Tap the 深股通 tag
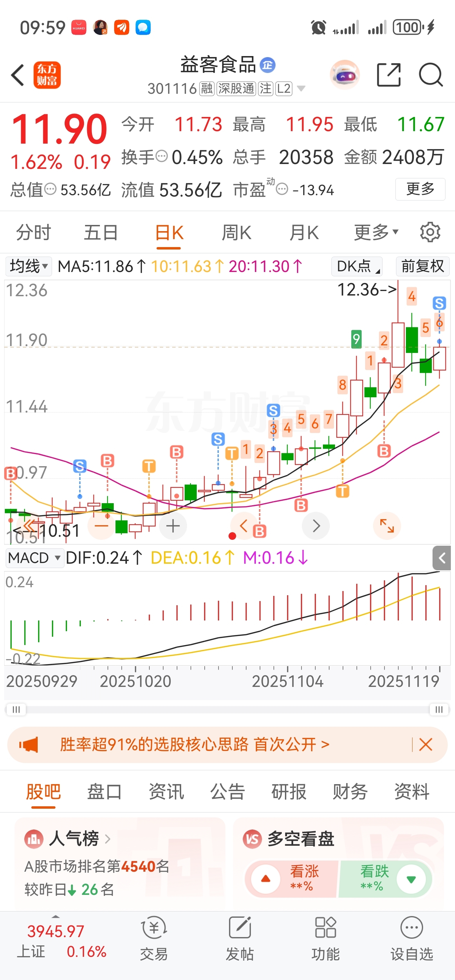 click(236, 89)
